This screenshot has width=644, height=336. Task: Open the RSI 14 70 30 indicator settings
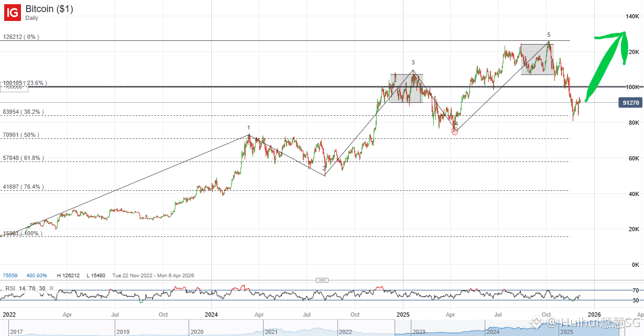coord(25,289)
